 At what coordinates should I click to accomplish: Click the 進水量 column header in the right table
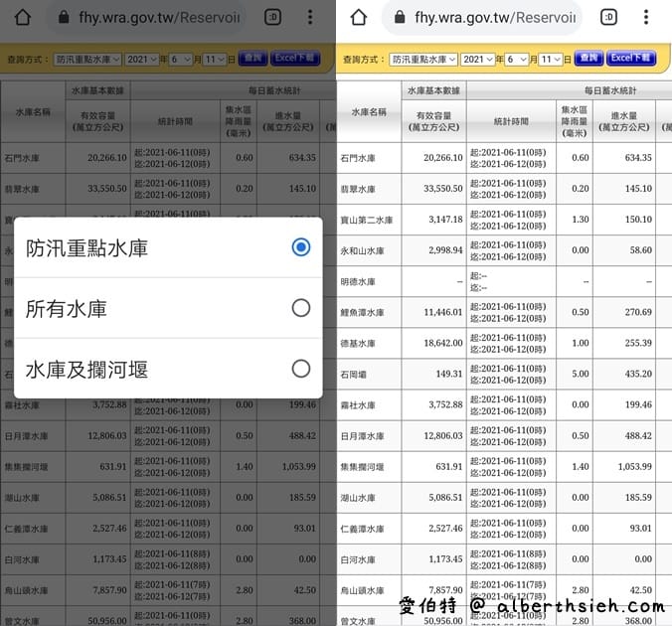click(624, 121)
